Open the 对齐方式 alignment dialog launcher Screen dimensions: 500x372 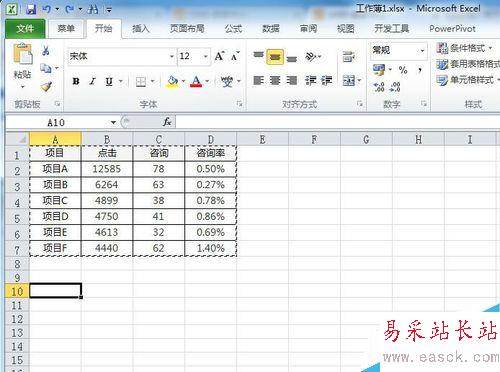point(360,104)
